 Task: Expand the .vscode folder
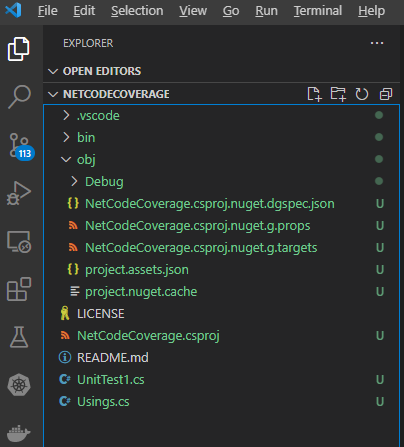[66, 115]
